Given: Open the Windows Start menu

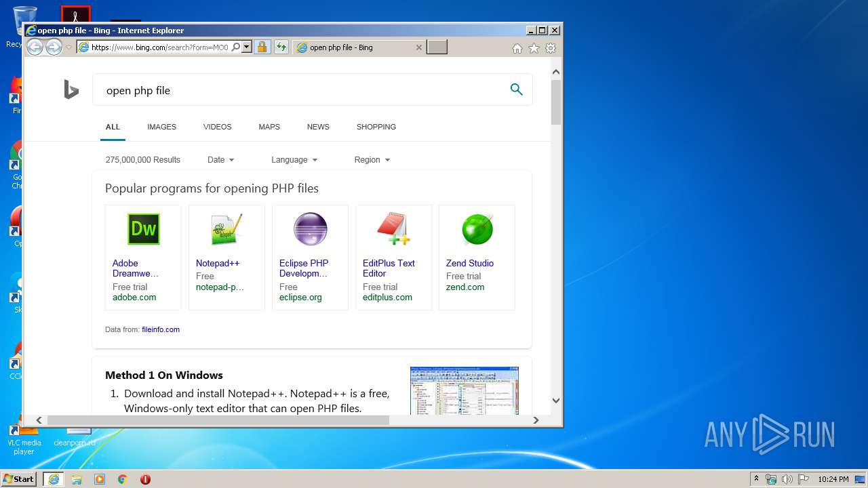Looking at the screenshot, I should pyautogui.click(x=19, y=479).
